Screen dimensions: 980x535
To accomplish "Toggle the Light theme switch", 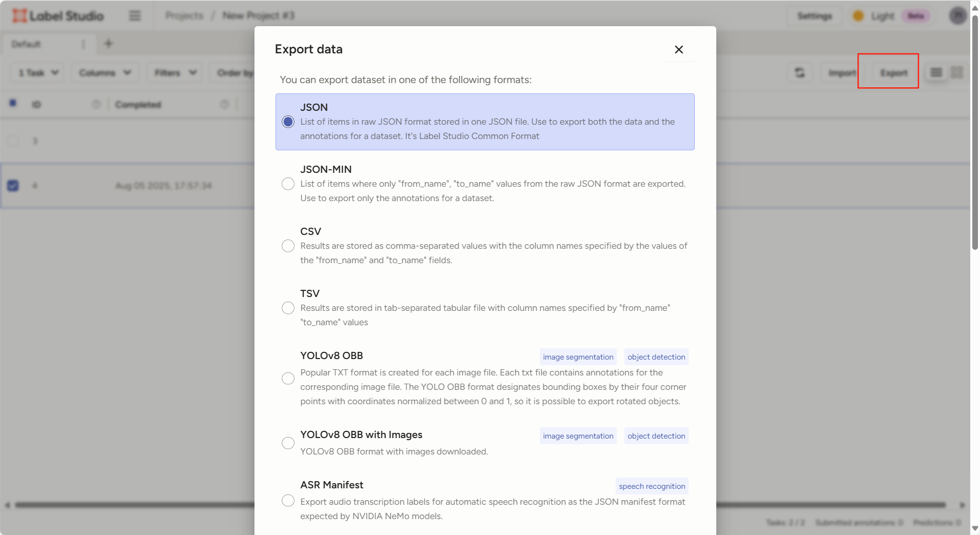I will click(892, 16).
